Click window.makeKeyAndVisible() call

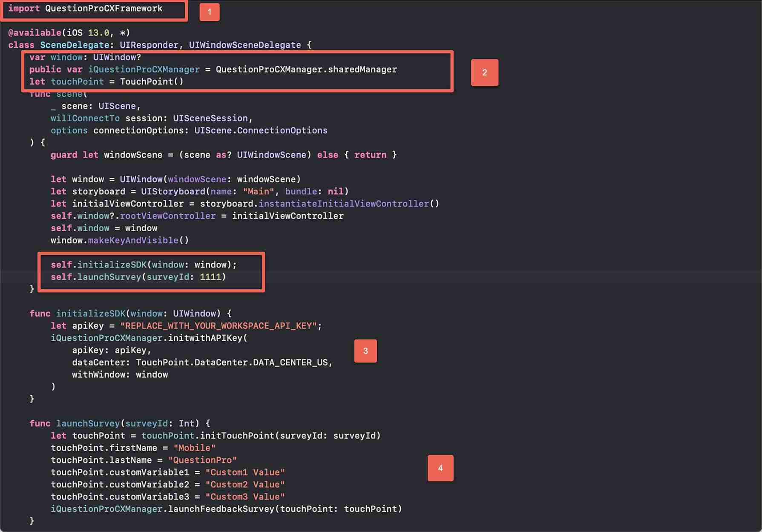point(120,241)
